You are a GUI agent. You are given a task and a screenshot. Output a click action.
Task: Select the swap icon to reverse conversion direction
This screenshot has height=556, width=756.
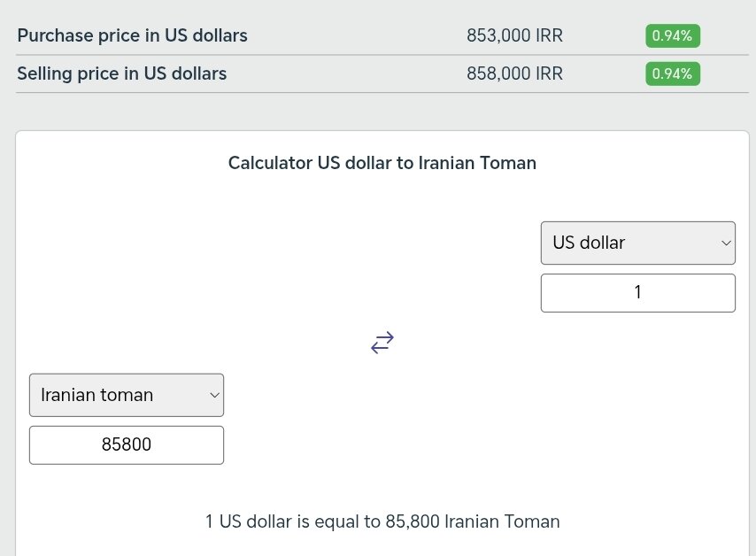pos(382,343)
